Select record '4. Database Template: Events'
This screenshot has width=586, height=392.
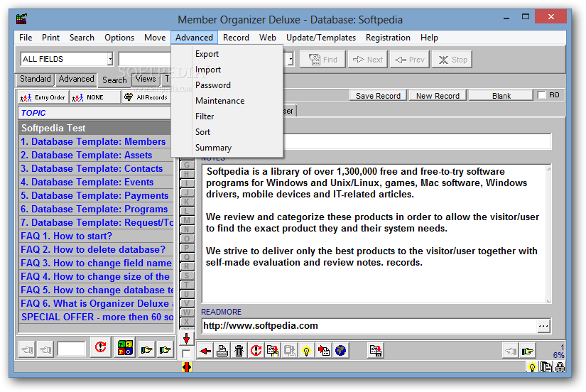(x=96, y=182)
